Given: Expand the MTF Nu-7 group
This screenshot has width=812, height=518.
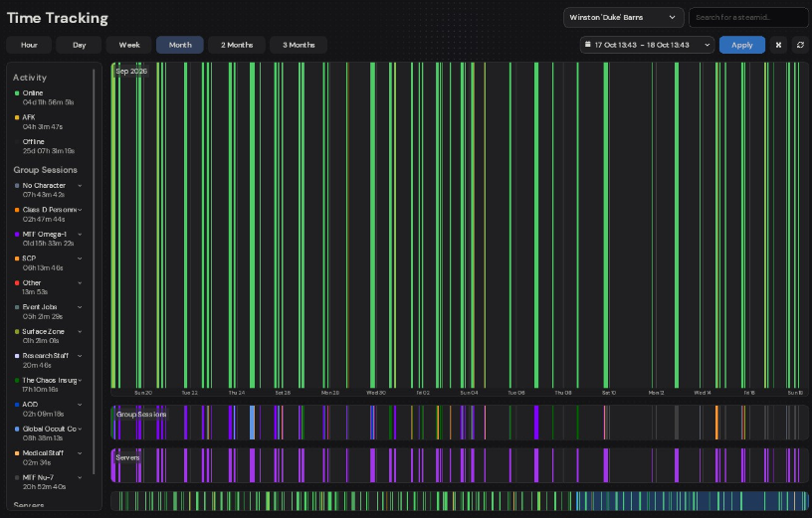Looking at the screenshot, I should (x=80, y=477).
